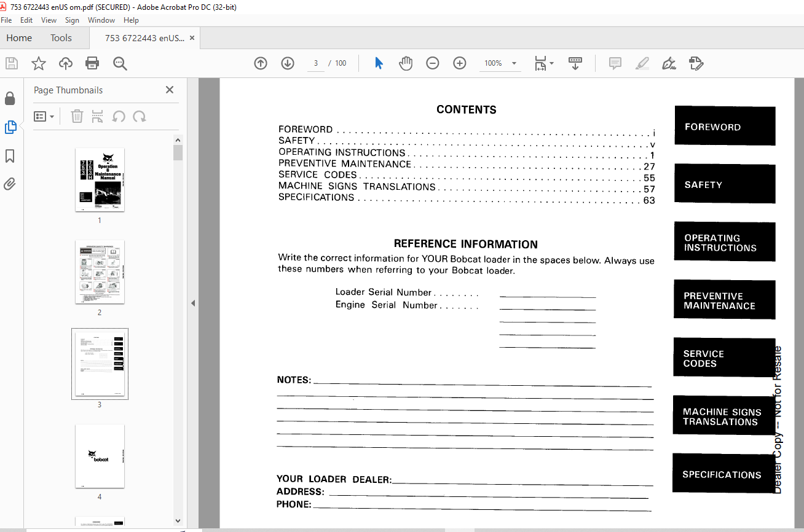Click the scrolling mode icon
The width and height of the screenshot is (804, 532).
point(575,63)
